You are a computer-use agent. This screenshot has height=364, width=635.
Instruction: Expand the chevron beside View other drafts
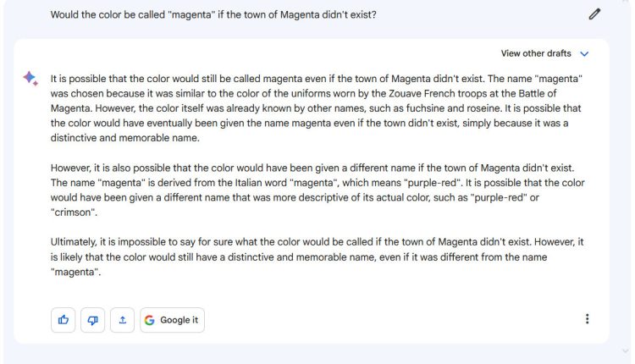584,54
